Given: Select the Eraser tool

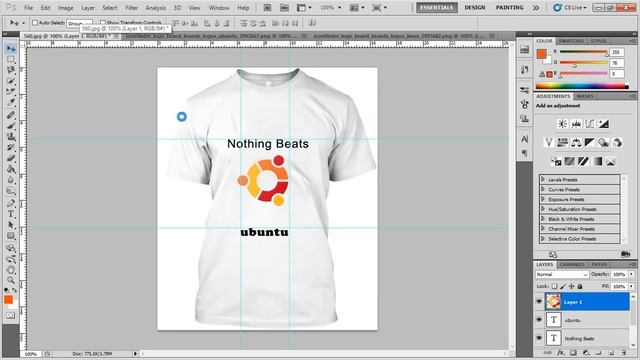Looking at the screenshot, I should [x=11, y=158].
